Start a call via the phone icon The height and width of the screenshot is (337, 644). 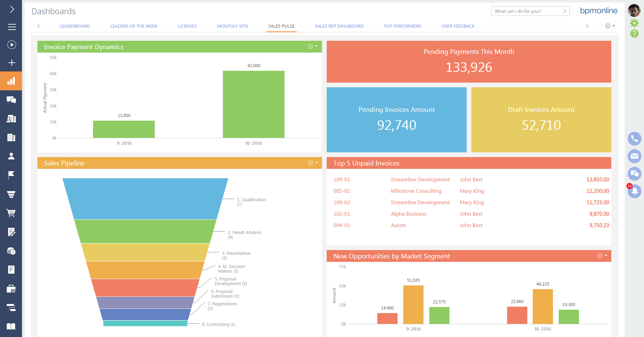pos(634,139)
